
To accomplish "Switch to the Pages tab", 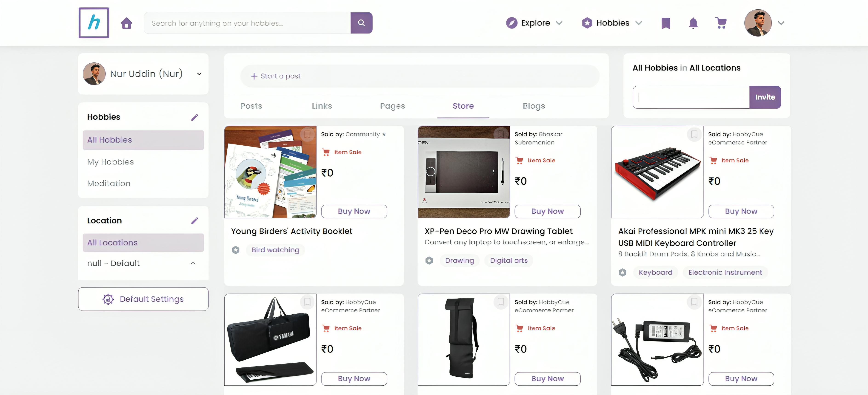I will 393,106.
